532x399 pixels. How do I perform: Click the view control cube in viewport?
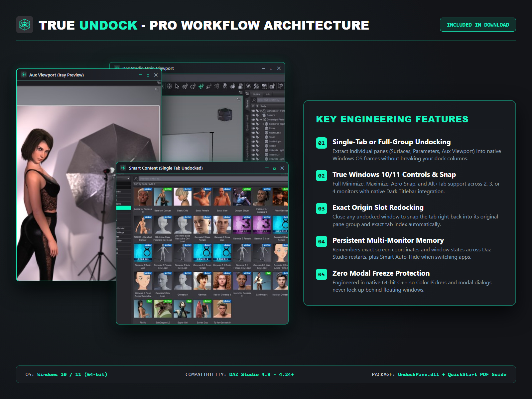225,115
